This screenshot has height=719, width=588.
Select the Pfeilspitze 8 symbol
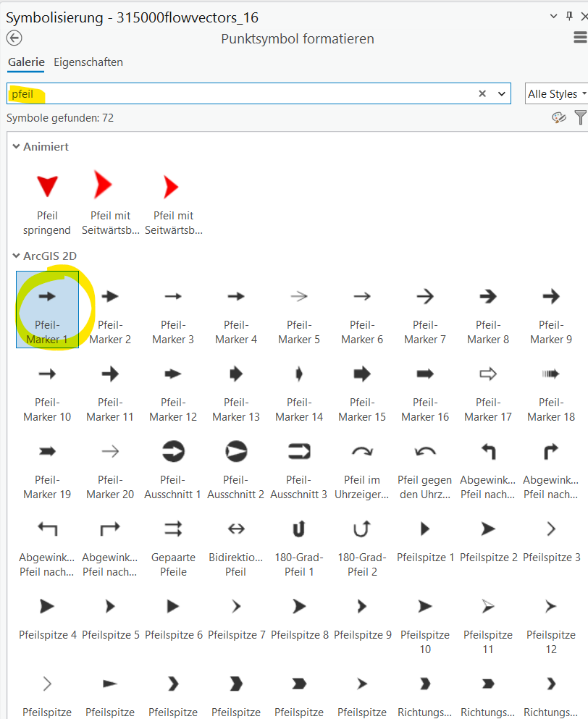(x=299, y=620)
